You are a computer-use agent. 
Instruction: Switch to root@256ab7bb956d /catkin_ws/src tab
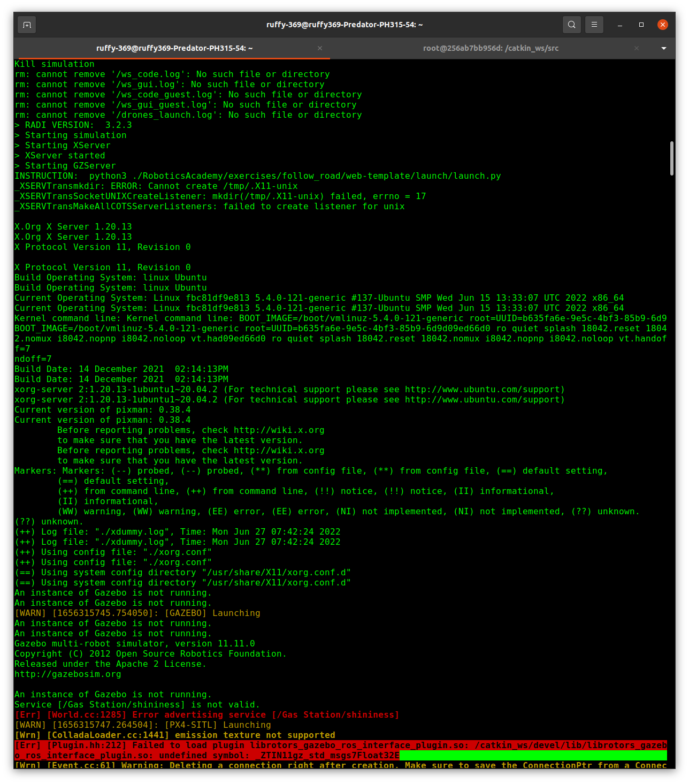point(491,48)
